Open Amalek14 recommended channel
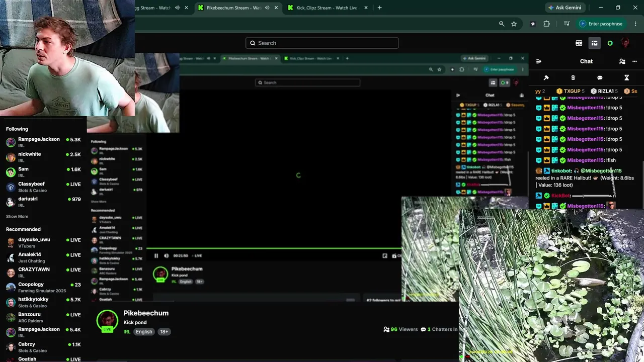 click(x=43, y=257)
